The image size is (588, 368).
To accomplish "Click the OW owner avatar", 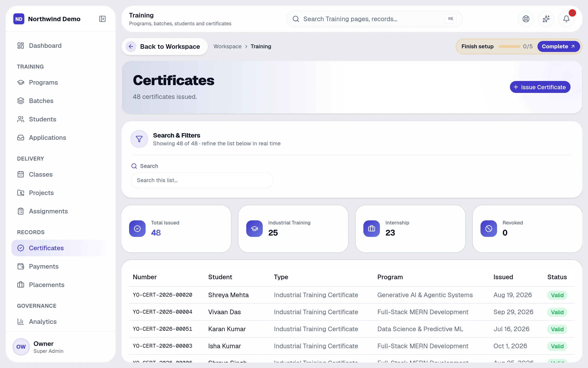I will click(x=21, y=347).
